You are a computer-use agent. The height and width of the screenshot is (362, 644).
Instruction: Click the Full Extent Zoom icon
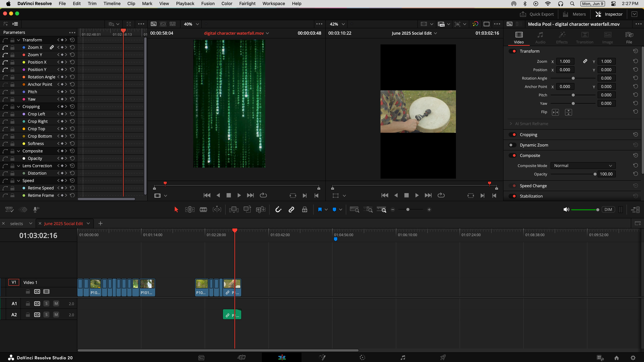tap(354, 210)
